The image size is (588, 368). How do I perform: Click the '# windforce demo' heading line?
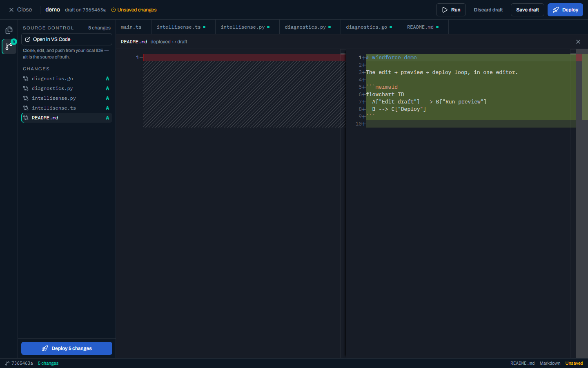[391, 58]
